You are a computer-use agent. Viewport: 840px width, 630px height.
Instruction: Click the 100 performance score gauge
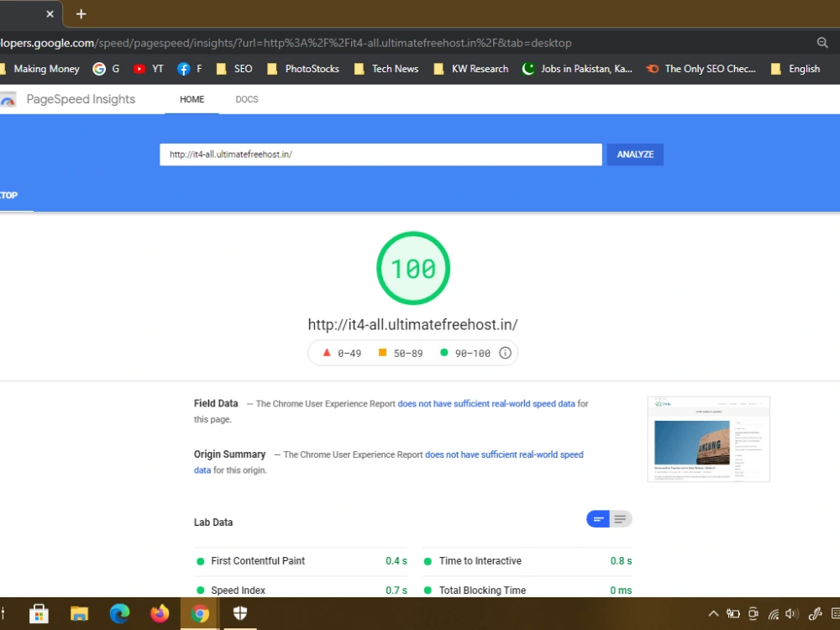pyautogui.click(x=413, y=268)
